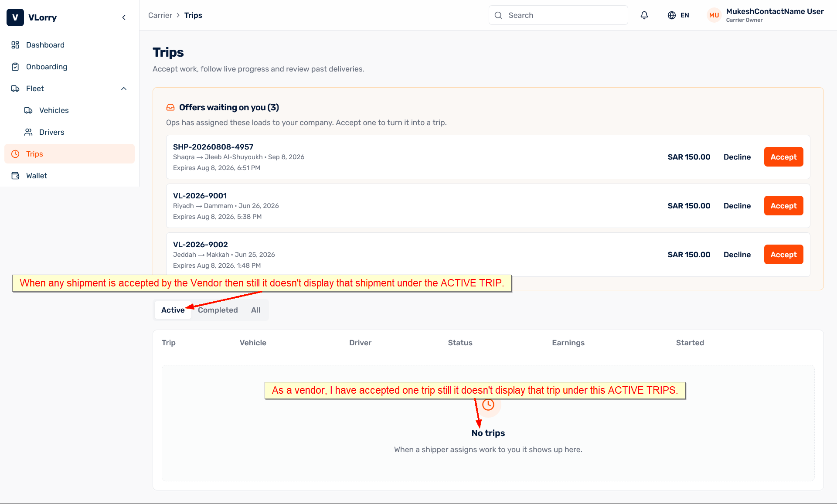
Task: Decline shipment SHP-20260808-4957
Action: pyautogui.click(x=737, y=157)
